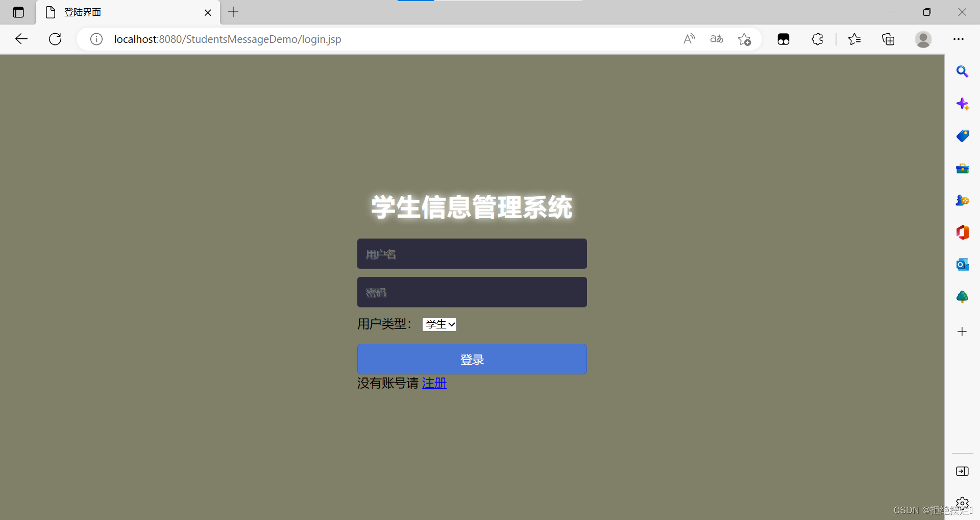Image resolution: width=980 pixels, height=520 pixels.
Task: Click the browser Back arrow
Action: 21,39
